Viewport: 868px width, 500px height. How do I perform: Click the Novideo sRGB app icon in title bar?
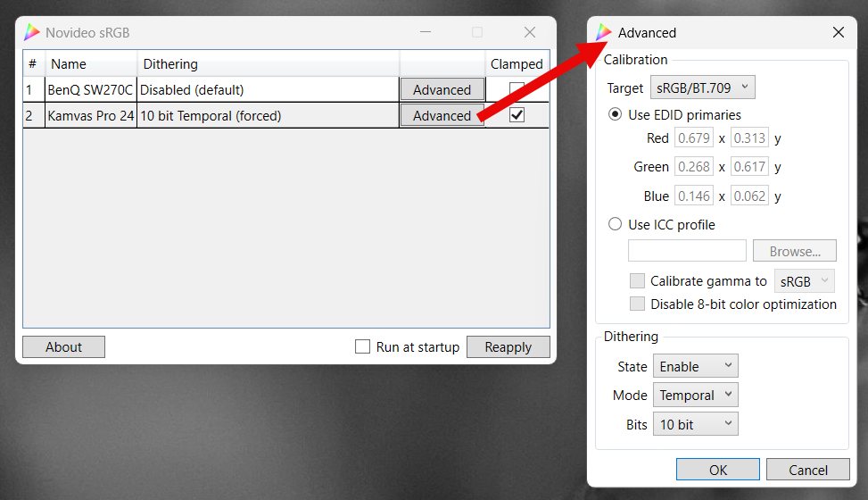[32, 33]
